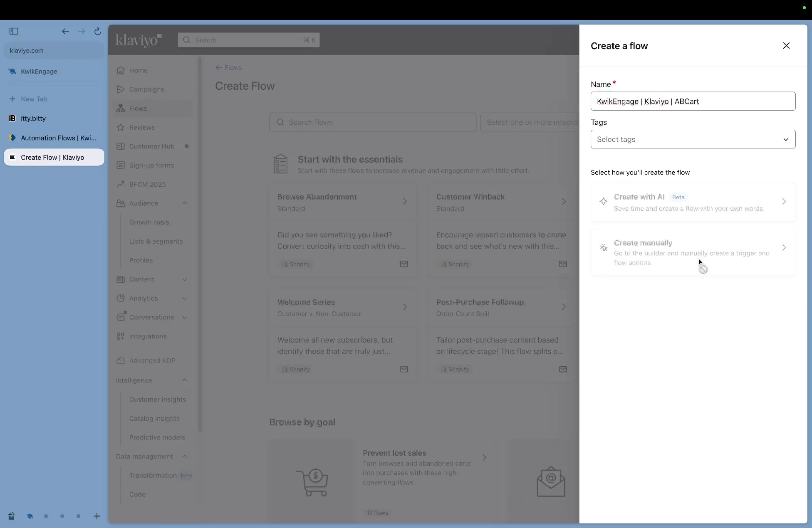The image size is (812, 528).
Task: Click the plus icon in browser bottom bar
Action: click(x=97, y=516)
